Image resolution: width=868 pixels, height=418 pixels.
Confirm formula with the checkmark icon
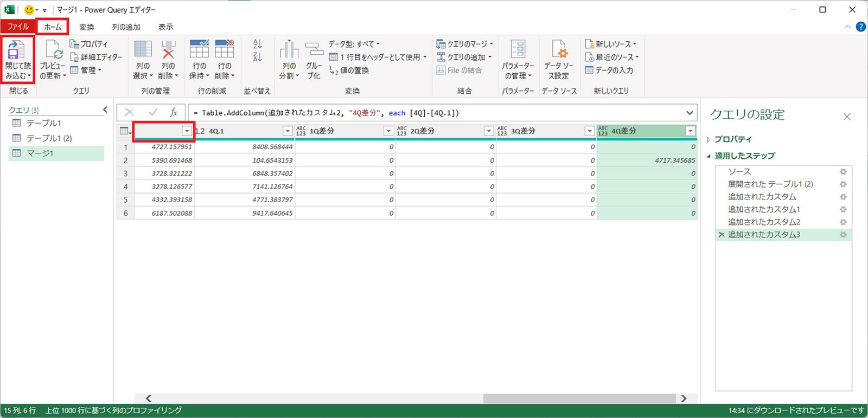[153, 112]
